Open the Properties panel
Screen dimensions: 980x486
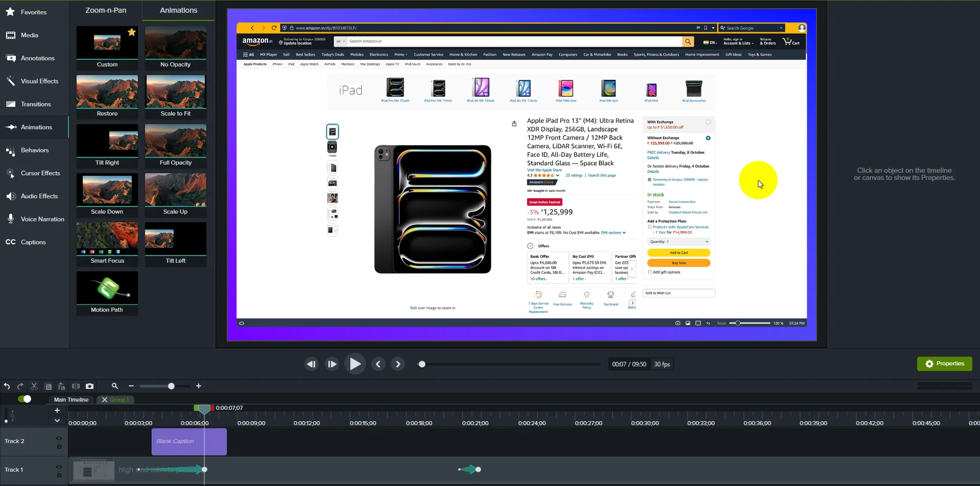[944, 364]
